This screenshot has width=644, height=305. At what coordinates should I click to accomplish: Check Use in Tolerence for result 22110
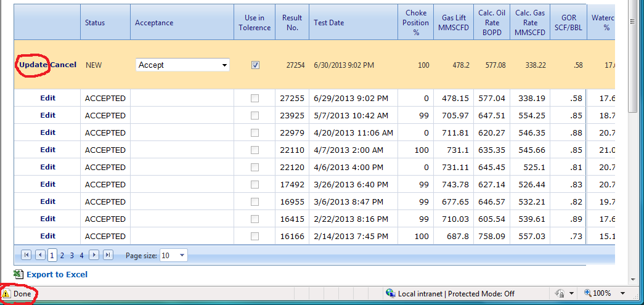(x=255, y=150)
